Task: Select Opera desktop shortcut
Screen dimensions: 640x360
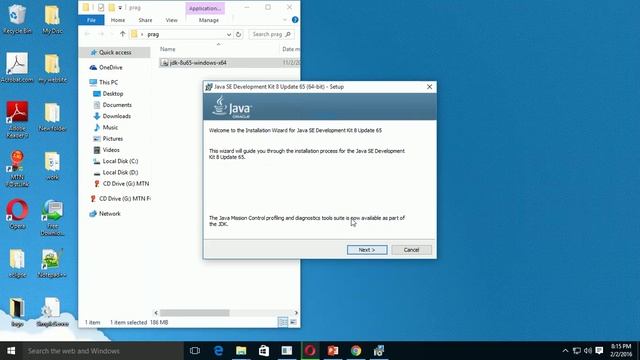Action: click(x=17, y=214)
